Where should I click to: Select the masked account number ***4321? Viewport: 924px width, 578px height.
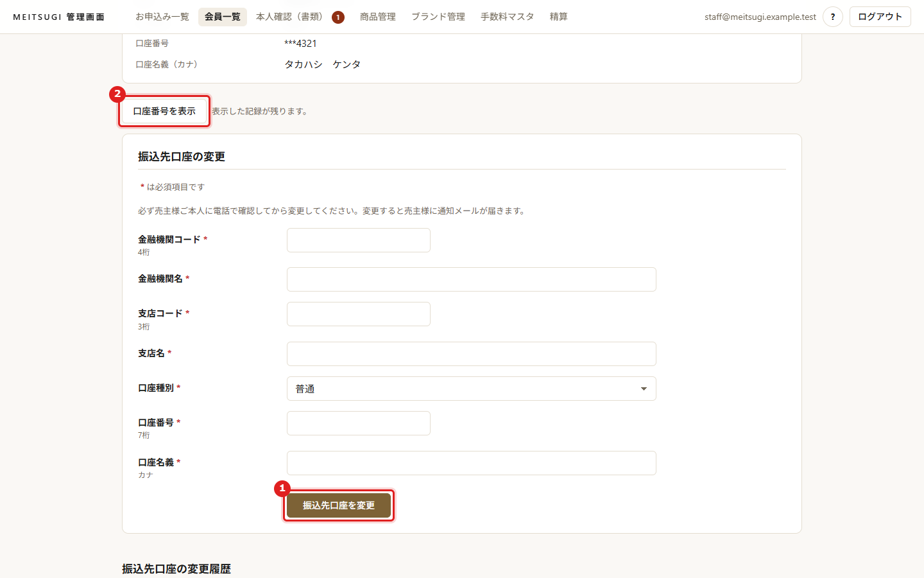(x=300, y=44)
